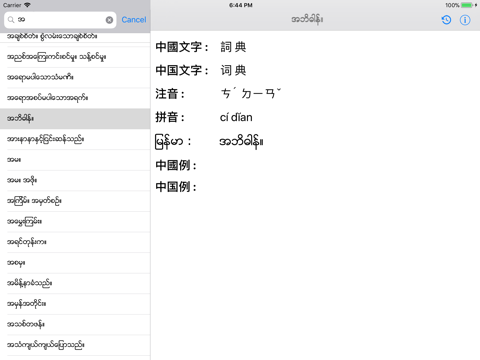Tap the 中國例 example label
The width and height of the screenshot is (480, 360).
point(176,165)
